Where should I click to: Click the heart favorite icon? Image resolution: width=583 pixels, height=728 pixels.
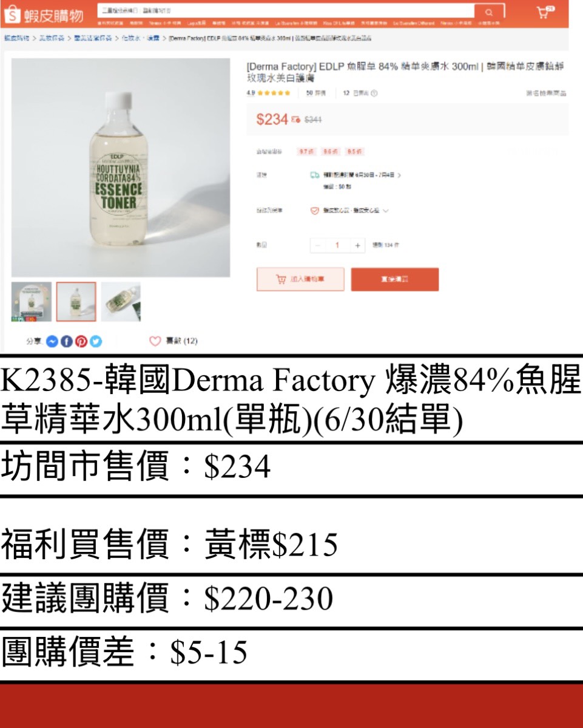(155, 341)
